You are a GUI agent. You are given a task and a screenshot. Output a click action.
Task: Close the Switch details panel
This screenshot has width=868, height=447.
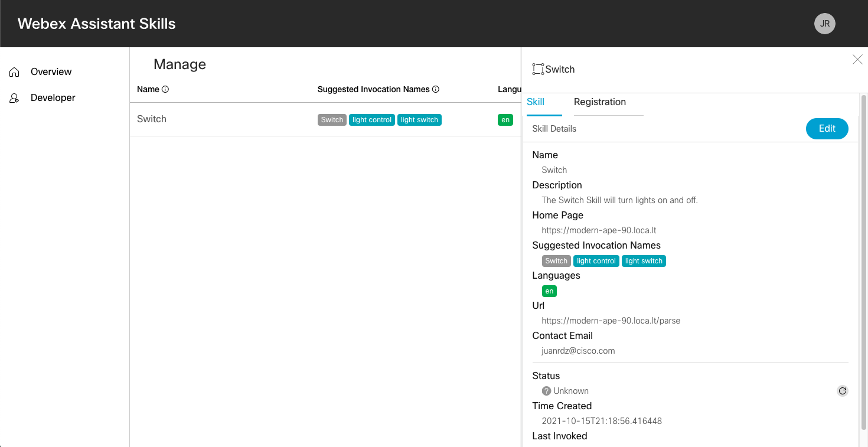pos(857,59)
